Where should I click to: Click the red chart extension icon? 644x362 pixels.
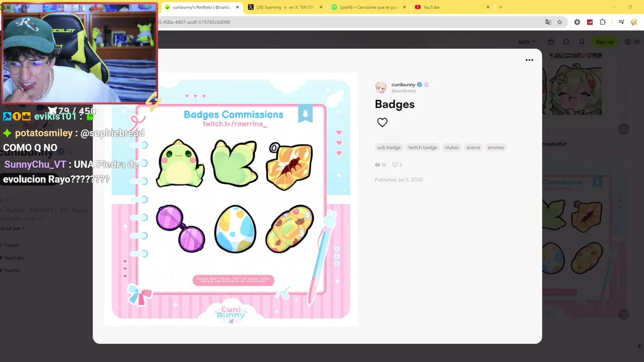pos(590,22)
